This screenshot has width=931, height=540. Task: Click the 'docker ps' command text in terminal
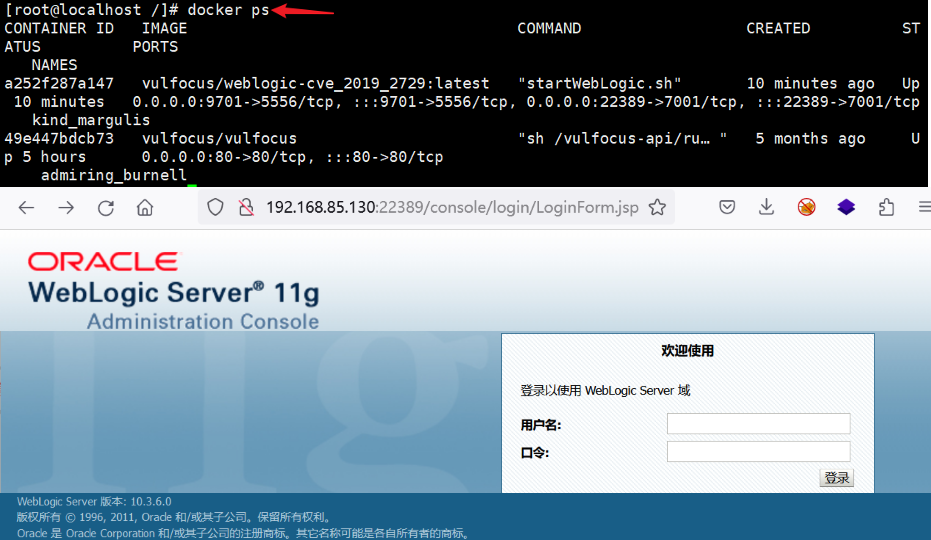228,10
